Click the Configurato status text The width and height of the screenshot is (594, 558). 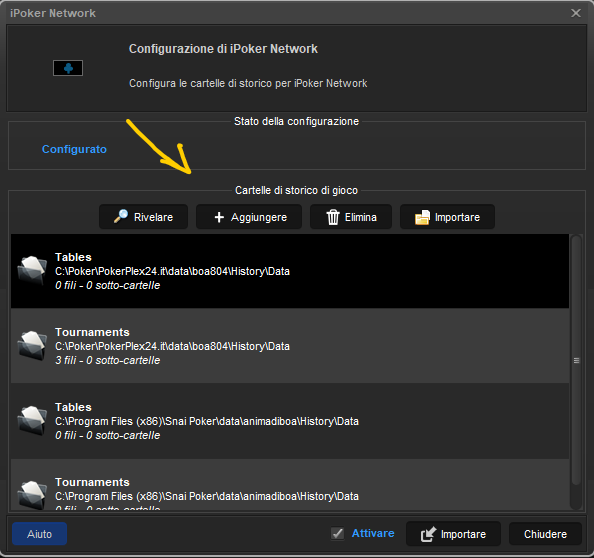click(74, 149)
